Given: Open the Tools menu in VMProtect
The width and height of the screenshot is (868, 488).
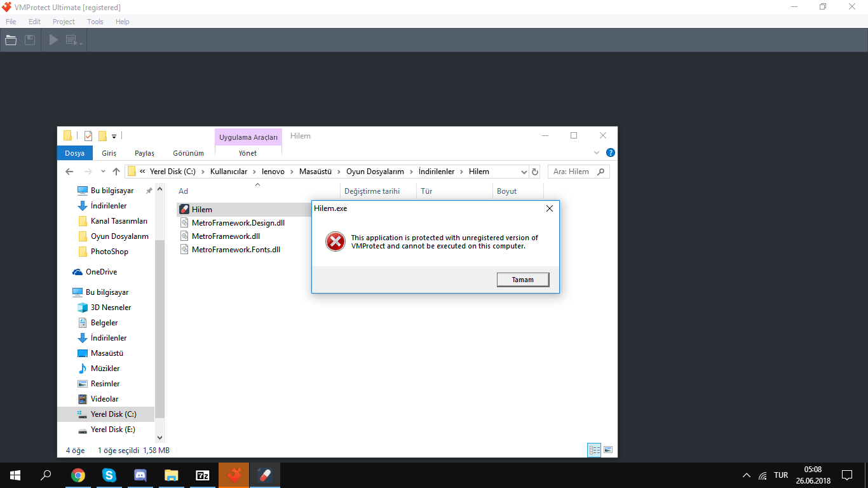Looking at the screenshot, I should tap(95, 22).
